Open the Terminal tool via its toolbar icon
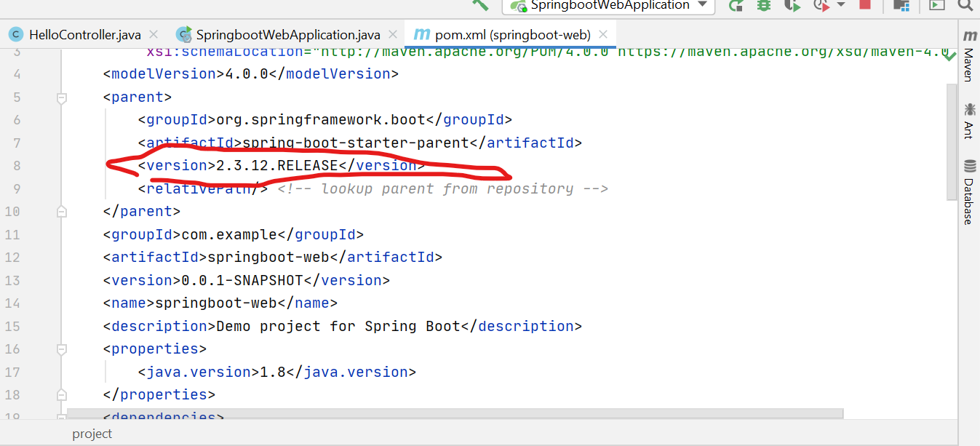 [937, 6]
